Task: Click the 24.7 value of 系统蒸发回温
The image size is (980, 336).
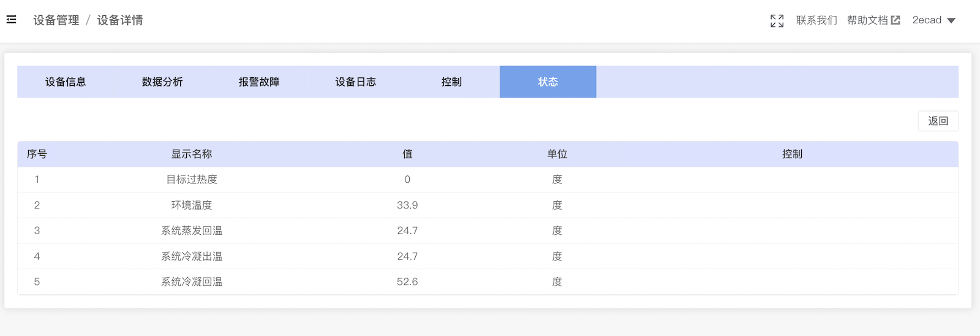Action: coord(407,231)
